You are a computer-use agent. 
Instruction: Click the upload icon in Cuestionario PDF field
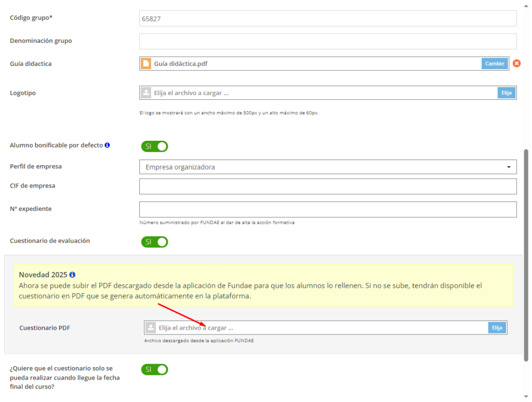(151, 328)
